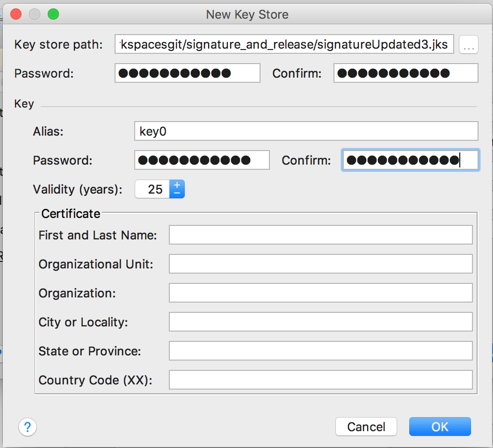Confirm with the OK button
Image resolution: width=493 pixels, height=448 pixels.
(440, 426)
